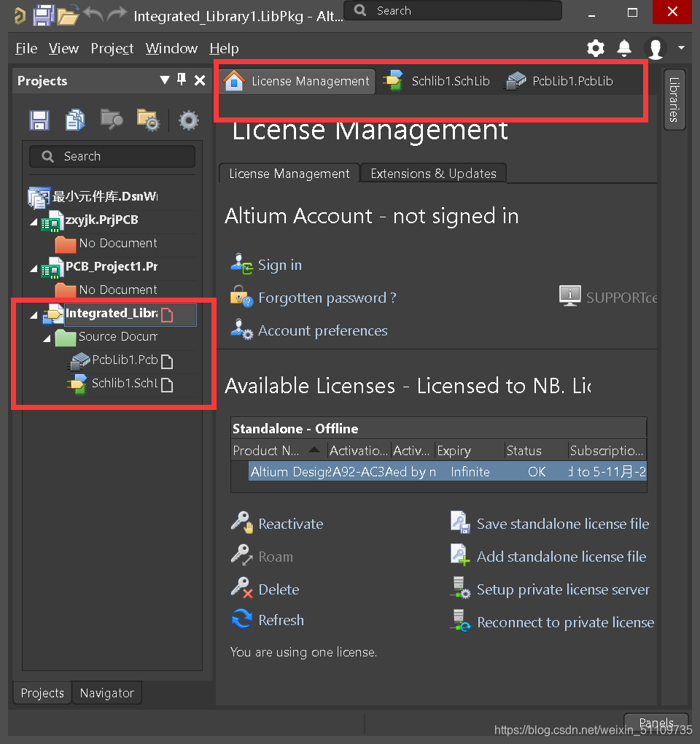700x744 pixels.
Task: Switch to License Management document tab
Action: [297, 81]
